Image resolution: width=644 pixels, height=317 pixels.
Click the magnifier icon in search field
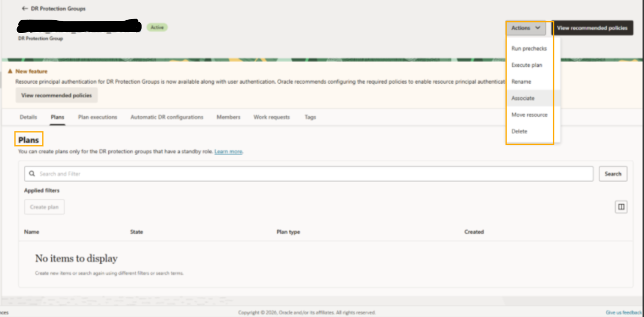click(33, 174)
